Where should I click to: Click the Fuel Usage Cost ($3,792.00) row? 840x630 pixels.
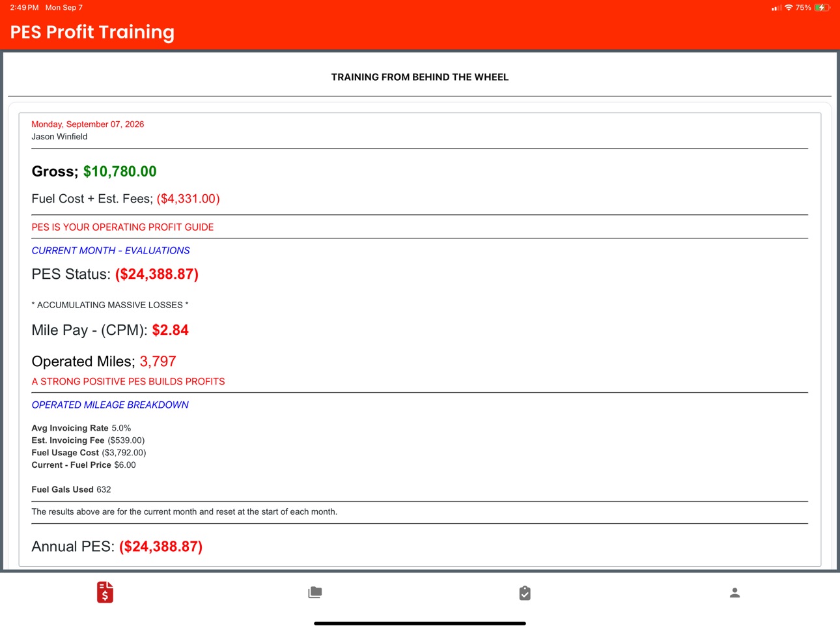[89, 453]
